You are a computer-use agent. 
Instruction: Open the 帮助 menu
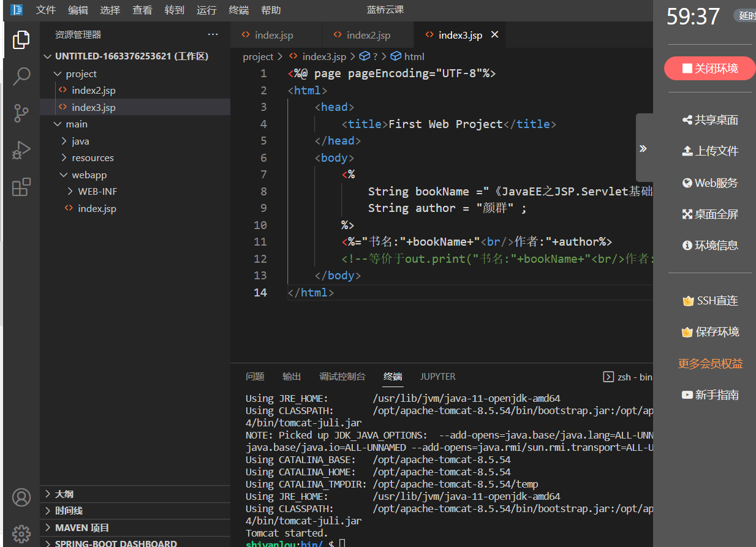[271, 10]
